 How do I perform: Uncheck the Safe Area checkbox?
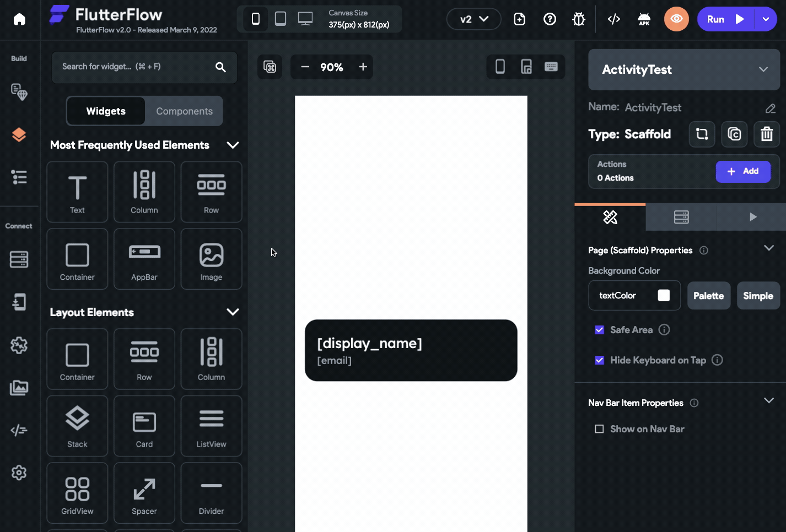tap(600, 330)
